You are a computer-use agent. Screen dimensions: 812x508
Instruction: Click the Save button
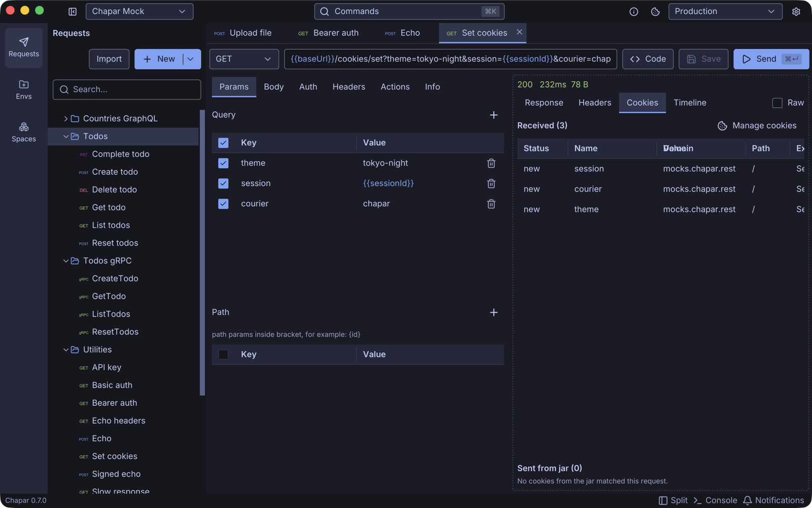pyautogui.click(x=703, y=59)
